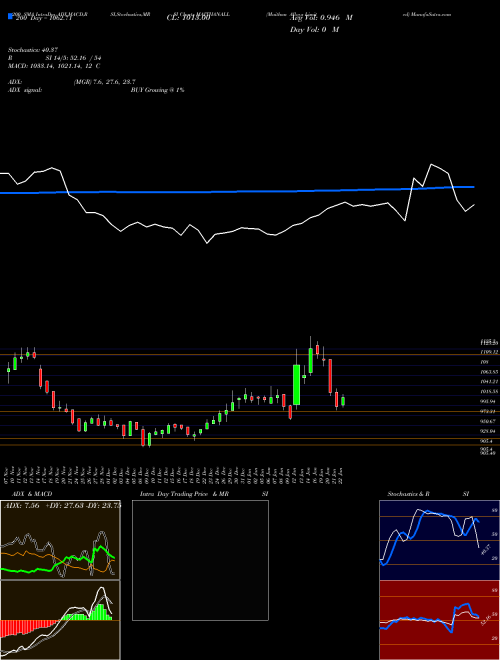The width and height of the screenshot is (500, 660).
Task: Click the 'Day Vol: 0 M' value
Action: pos(314,29)
